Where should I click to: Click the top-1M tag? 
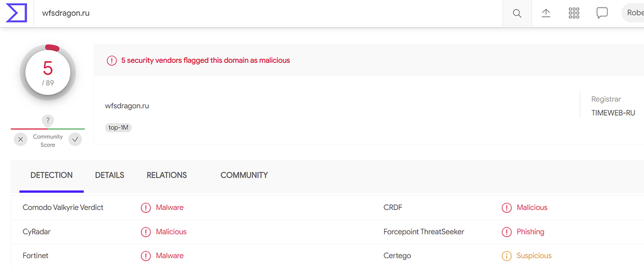point(118,128)
